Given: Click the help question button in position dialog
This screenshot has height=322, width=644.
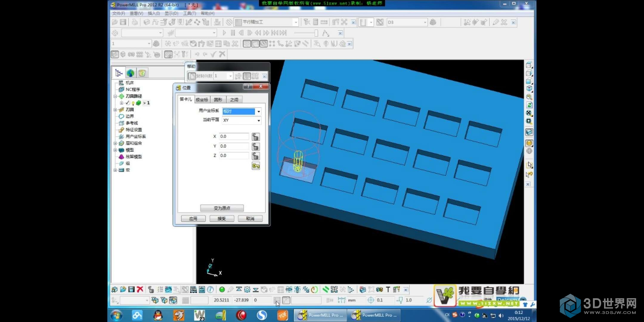Looking at the screenshot, I should click(248, 86).
